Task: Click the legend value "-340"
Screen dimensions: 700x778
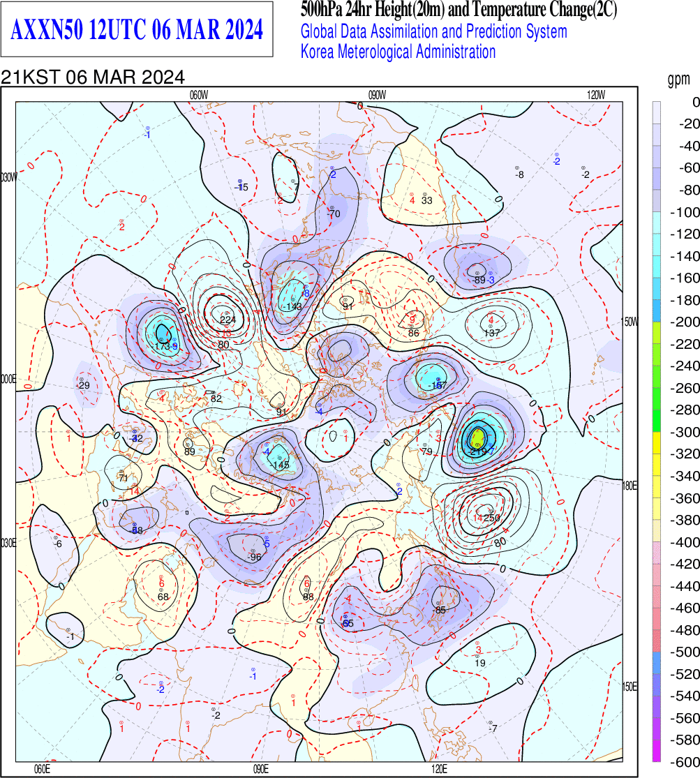Action: [x=685, y=476]
